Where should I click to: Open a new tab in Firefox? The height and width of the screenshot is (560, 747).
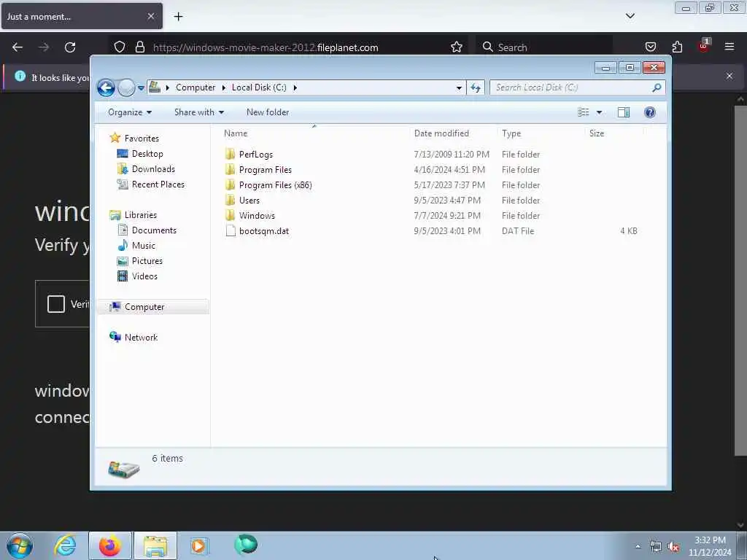pyautogui.click(x=178, y=17)
